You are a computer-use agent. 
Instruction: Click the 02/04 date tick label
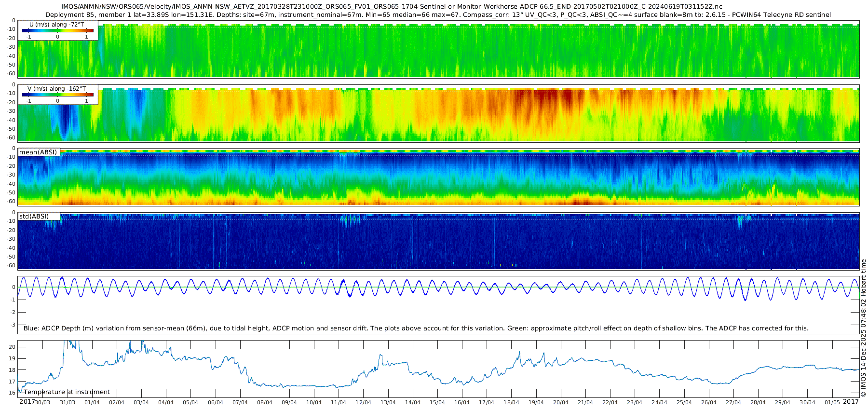click(x=117, y=403)
